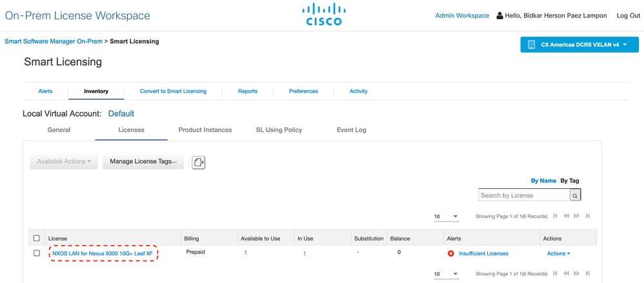Switch to SL Using Policy sub-tab
Viewport: 644px width, 283px height.
(x=279, y=130)
